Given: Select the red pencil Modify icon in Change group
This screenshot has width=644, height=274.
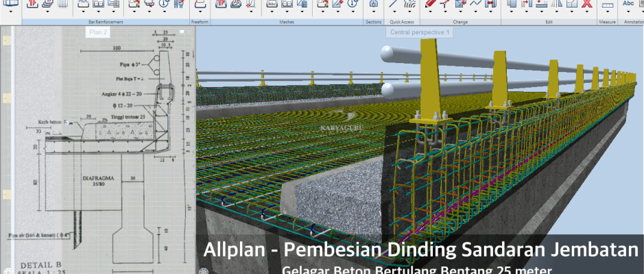Looking at the screenshot, I should click(x=431, y=3).
